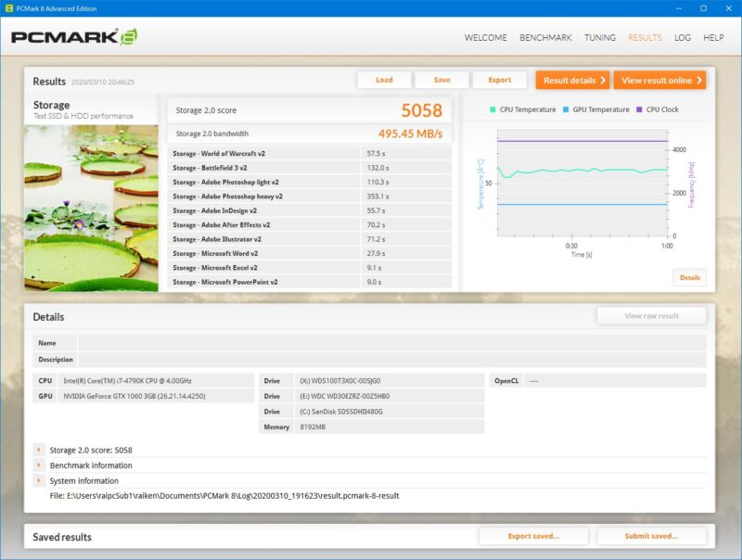View the result online
Viewport: 742px width, 560px height.
tap(659, 80)
